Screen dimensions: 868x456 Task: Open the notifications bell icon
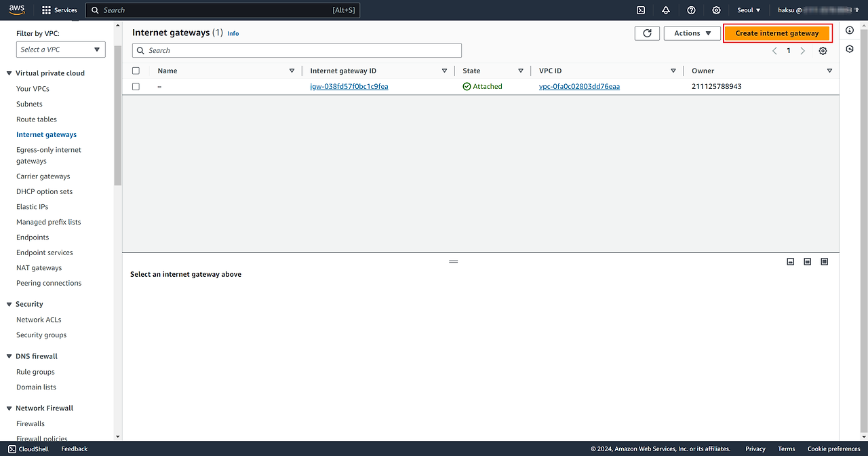(666, 10)
